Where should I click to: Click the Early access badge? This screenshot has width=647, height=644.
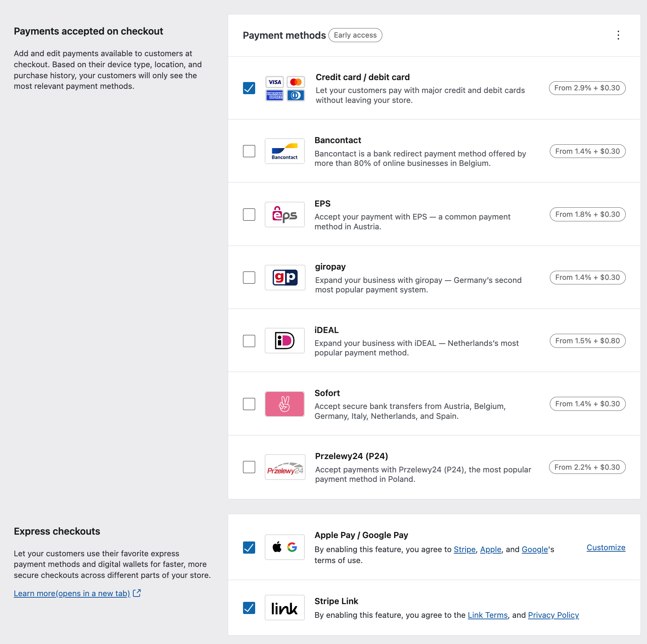click(x=355, y=35)
